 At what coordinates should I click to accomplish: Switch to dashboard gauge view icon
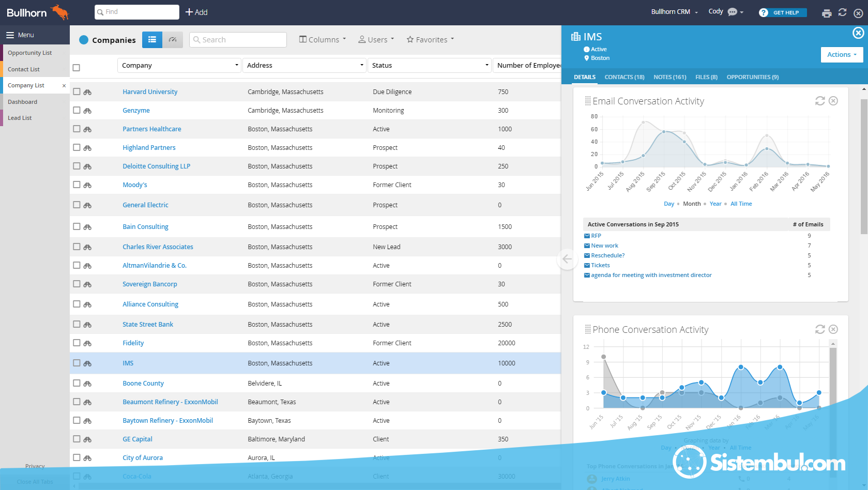[x=173, y=39]
